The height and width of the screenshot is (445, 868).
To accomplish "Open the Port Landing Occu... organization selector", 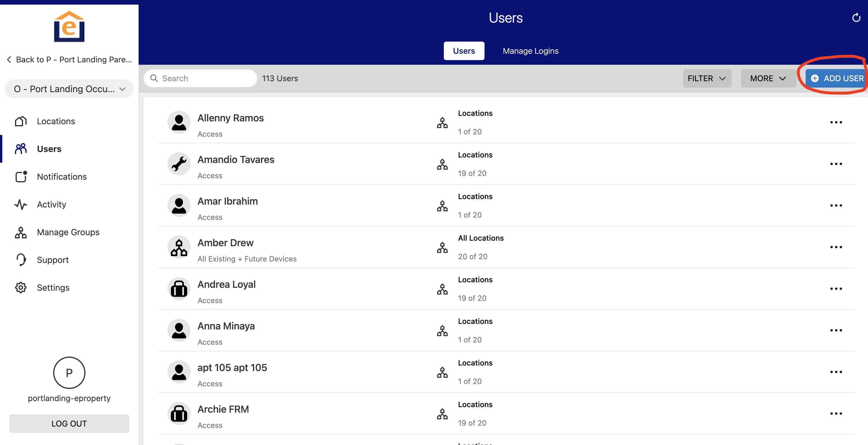I will 69,89.
